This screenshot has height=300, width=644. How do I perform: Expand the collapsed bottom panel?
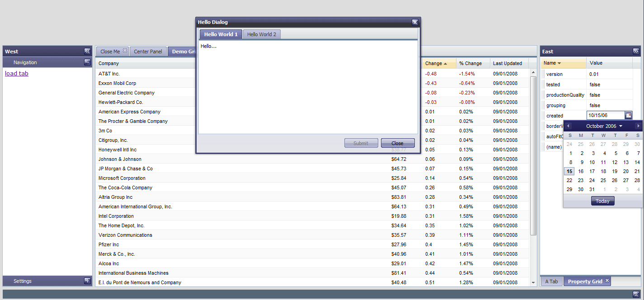(635, 294)
